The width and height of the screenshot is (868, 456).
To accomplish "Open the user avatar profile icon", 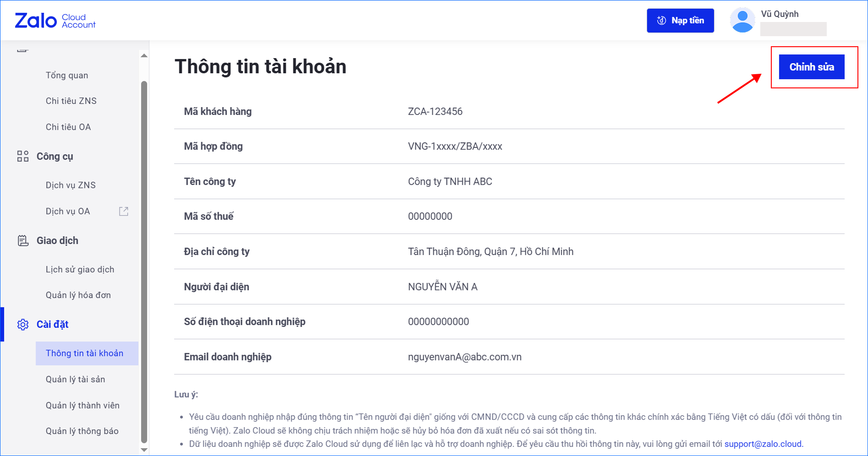I will click(742, 20).
